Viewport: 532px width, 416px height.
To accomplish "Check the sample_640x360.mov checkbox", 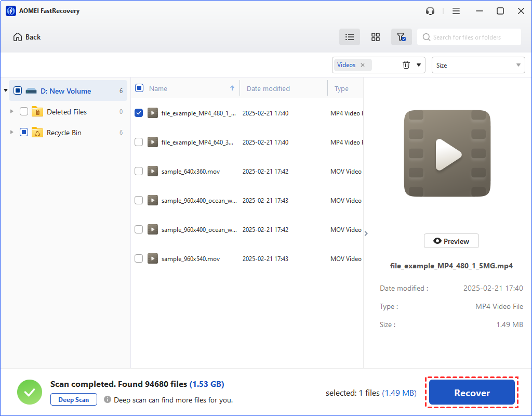I will [x=139, y=171].
